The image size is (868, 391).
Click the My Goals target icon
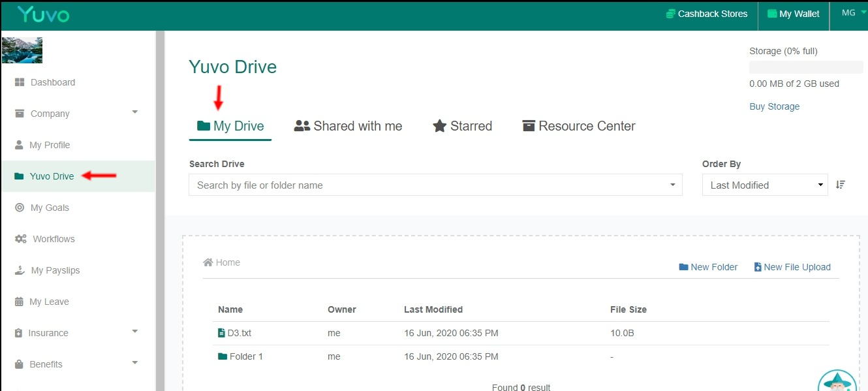tap(20, 208)
